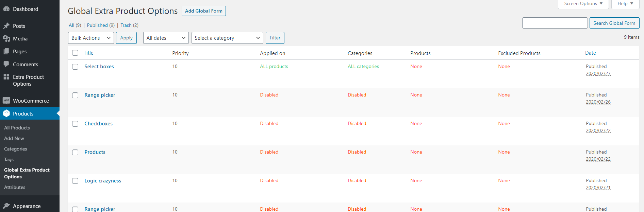Open Attributes submenu item

pos(15,187)
